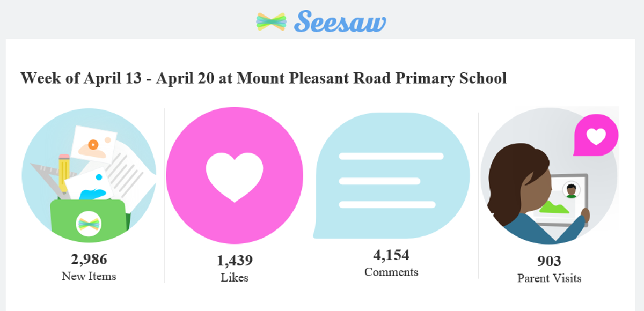Click the New Items label

click(x=89, y=277)
